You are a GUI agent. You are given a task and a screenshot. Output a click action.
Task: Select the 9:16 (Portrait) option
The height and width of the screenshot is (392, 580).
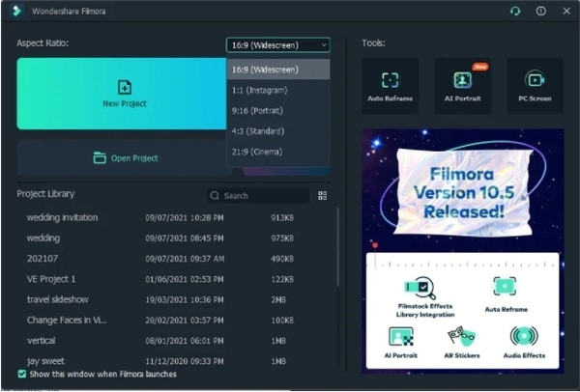278,111
